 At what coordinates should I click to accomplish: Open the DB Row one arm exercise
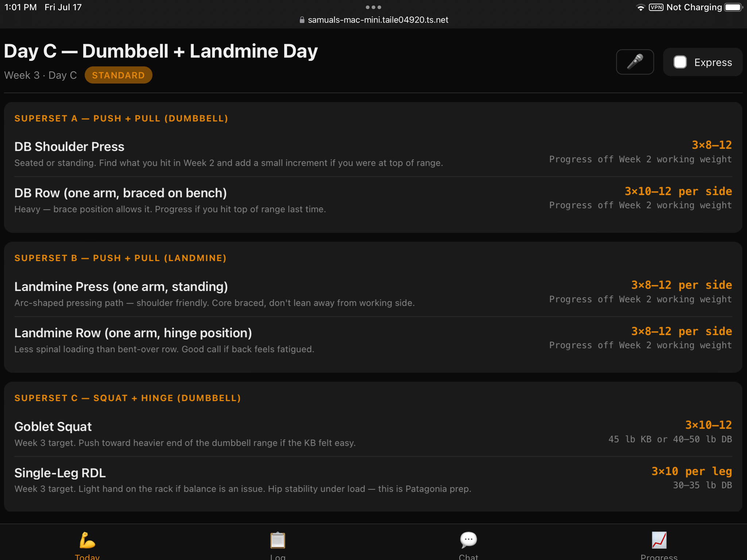click(x=373, y=200)
